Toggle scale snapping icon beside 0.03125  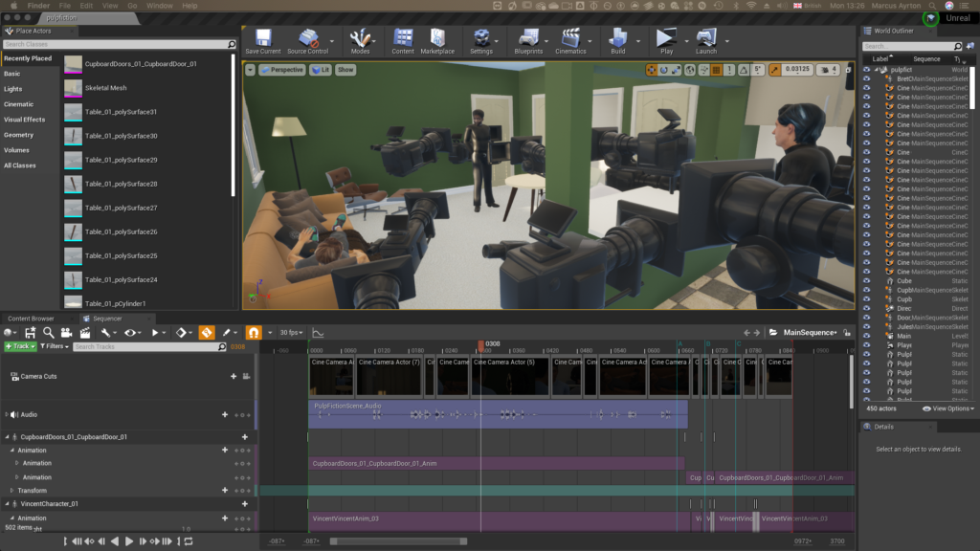[x=775, y=70]
